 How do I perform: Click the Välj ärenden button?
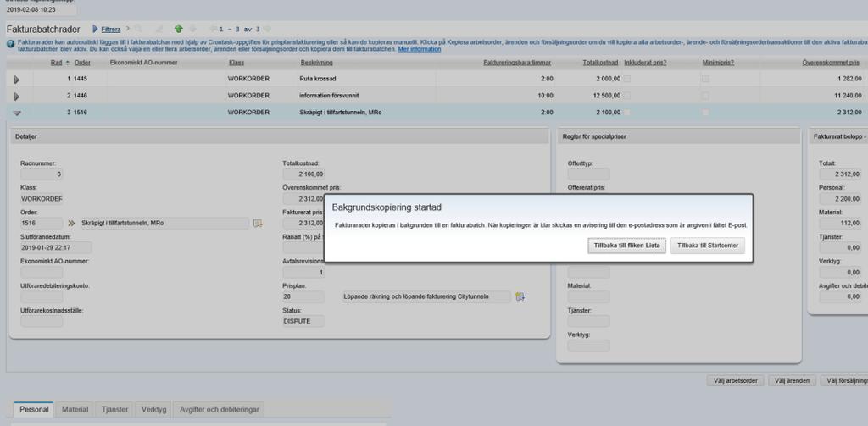[x=793, y=380]
